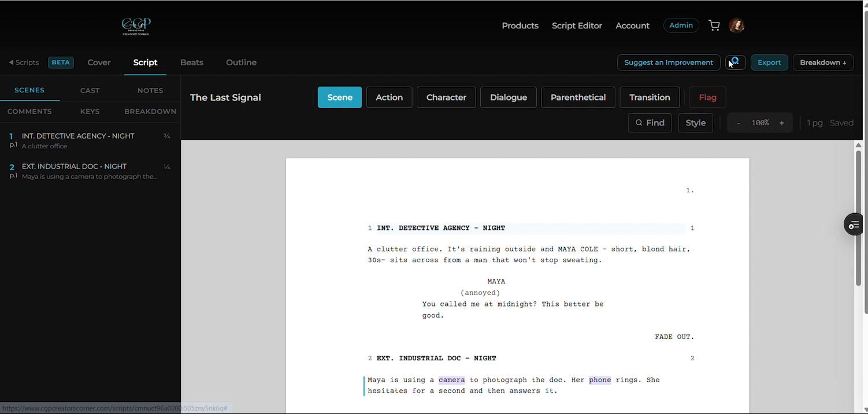Click the AI icon beside Suggest an Improvement
The image size is (868, 414).
click(735, 62)
